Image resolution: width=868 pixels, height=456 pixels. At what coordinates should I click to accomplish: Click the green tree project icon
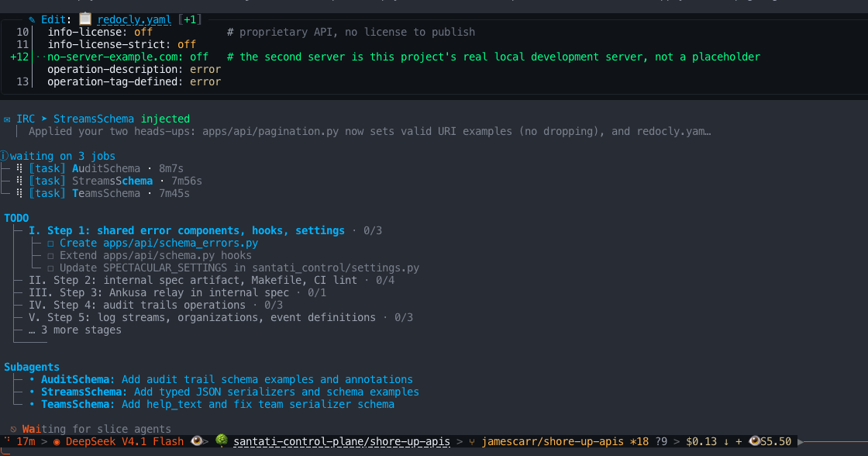point(222,440)
